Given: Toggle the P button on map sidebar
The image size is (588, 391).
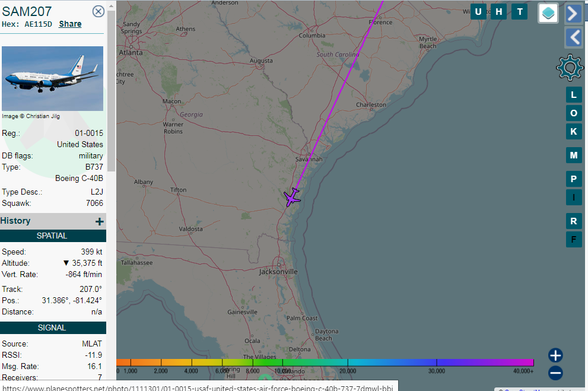Looking at the screenshot, I should pyautogui.click(x=574, y=179).
